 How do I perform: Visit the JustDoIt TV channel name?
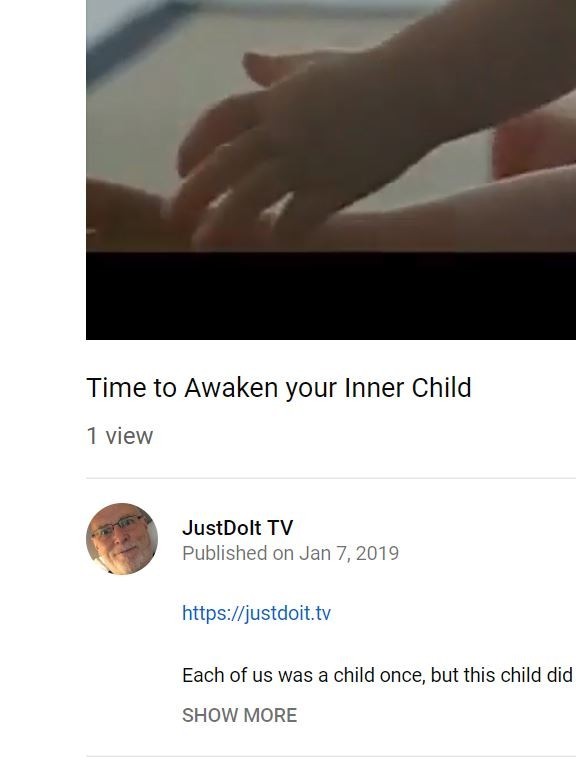point(238,528)
